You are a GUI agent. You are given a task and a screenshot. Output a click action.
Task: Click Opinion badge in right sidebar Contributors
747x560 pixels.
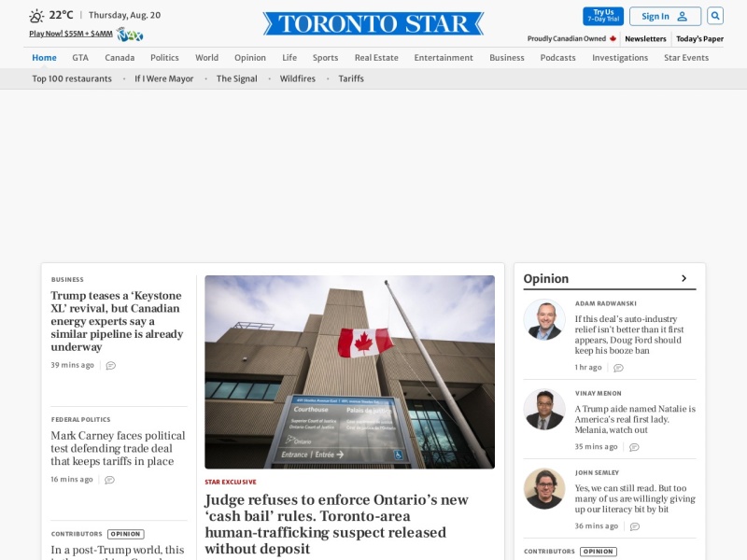pyautogui.click(x=599, y=552)
